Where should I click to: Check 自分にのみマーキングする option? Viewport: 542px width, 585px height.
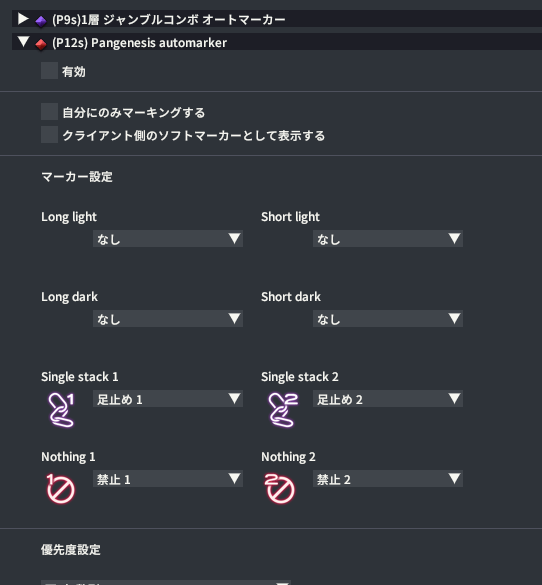coord(49,112)
